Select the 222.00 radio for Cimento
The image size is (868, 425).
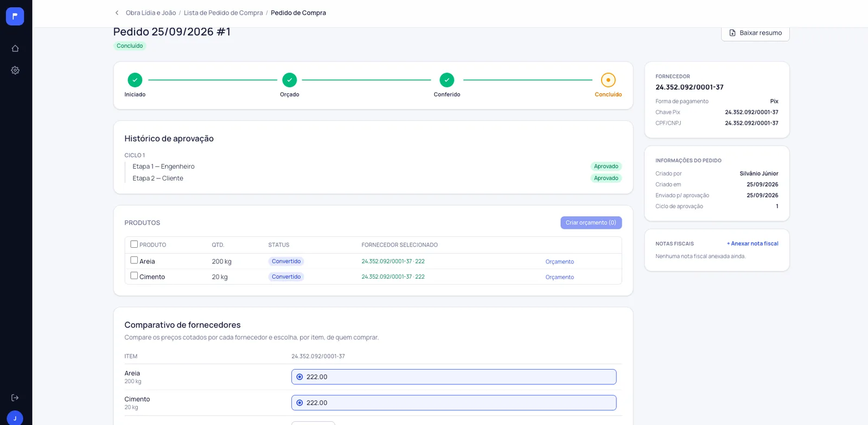coord(299,403)
